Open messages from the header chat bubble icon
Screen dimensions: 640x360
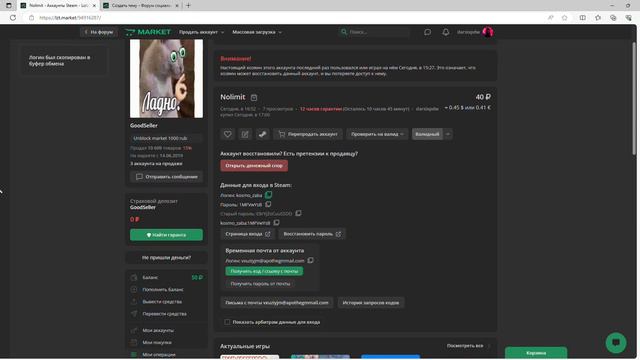(x=427, y=32)
